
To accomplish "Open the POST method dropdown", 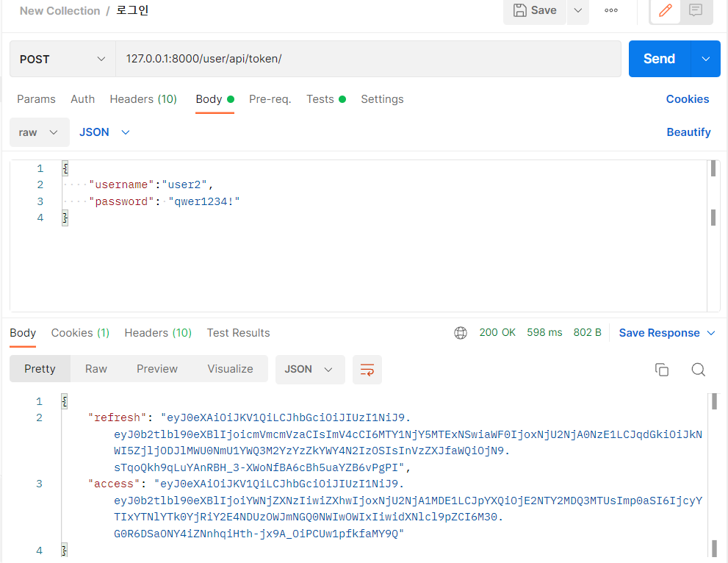I will tap(62, 59).
